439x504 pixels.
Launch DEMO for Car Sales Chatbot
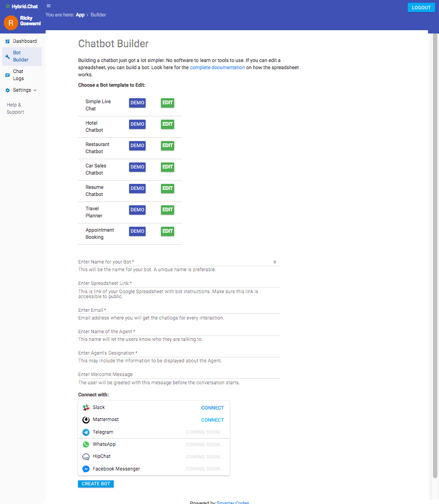(x=137, y=167)
